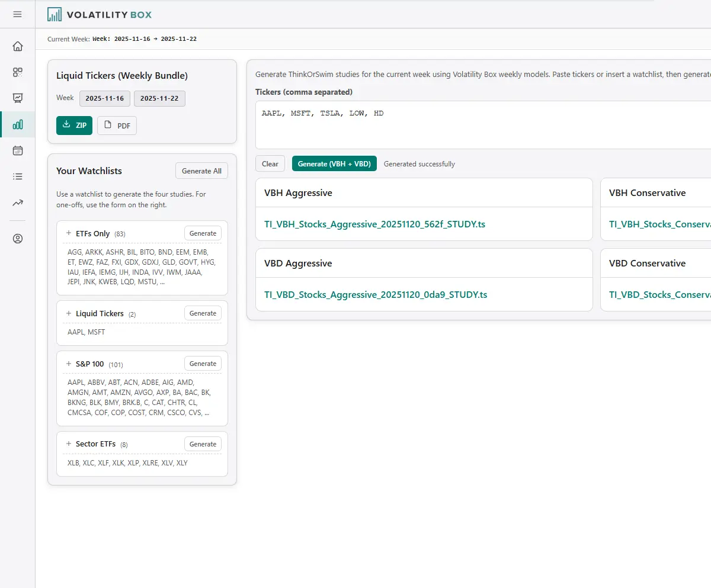Generate studies for Liquid Tickers watchlist
The image size is (711, 588).
(203, 313)
